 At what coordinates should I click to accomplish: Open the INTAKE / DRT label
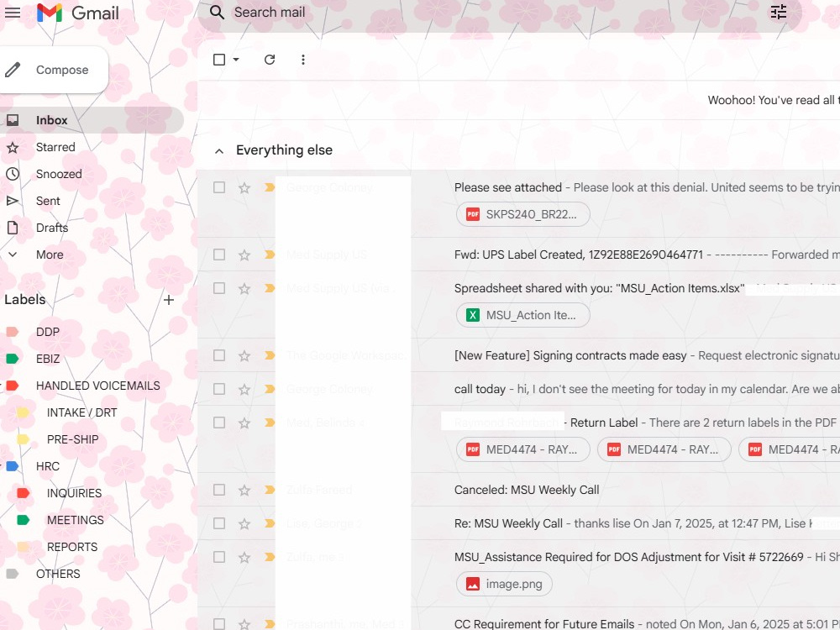[81, 412]
